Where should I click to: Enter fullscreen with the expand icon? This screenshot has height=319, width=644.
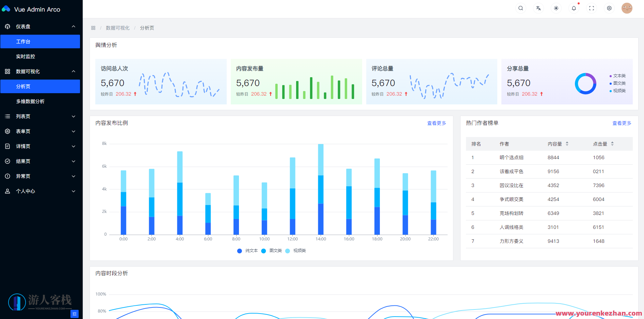[591, 8]
